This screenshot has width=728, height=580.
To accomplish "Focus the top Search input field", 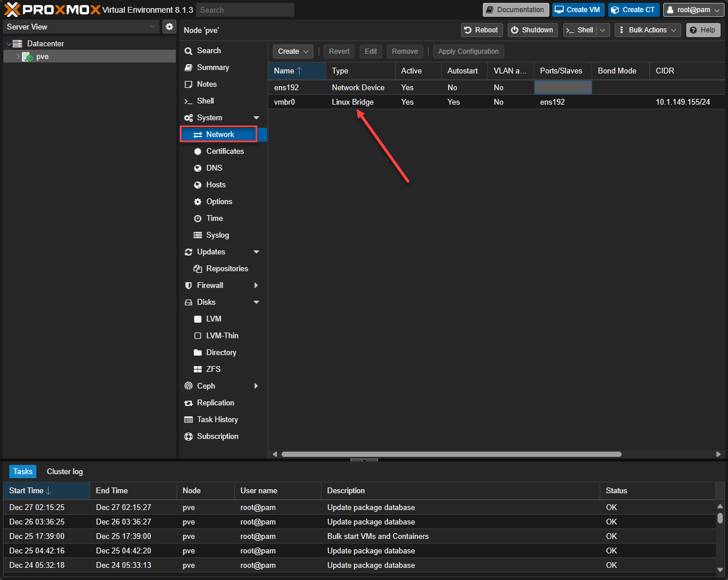I will click(245, 10).
